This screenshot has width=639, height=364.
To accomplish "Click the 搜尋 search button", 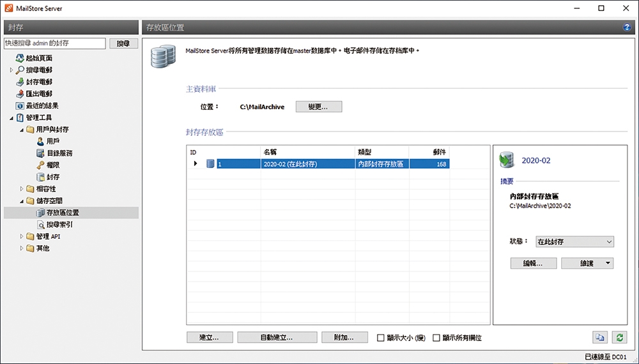I will click(123, 43).
